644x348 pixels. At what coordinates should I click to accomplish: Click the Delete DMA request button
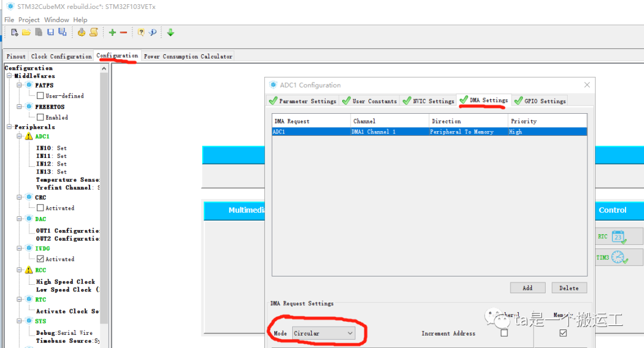coord(569,288)
